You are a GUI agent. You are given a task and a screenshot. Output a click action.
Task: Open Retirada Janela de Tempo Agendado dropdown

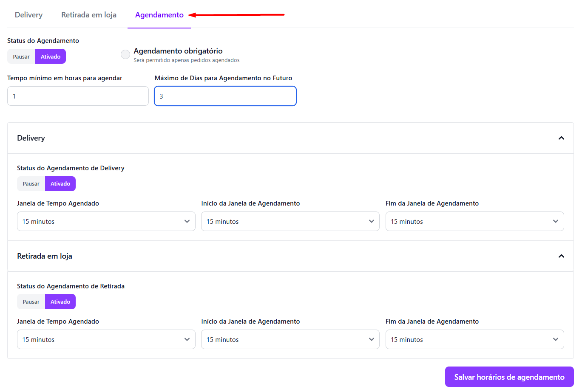pos(106,339)
